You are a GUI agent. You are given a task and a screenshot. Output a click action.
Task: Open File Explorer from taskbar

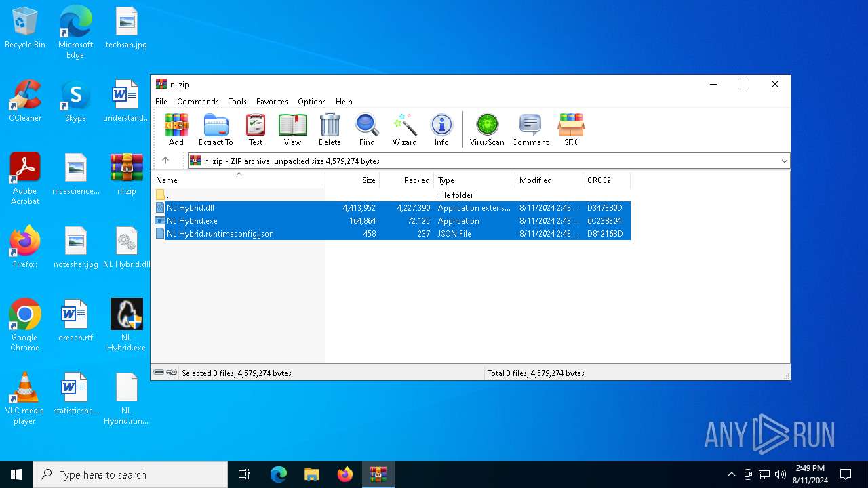coord(311,474)
